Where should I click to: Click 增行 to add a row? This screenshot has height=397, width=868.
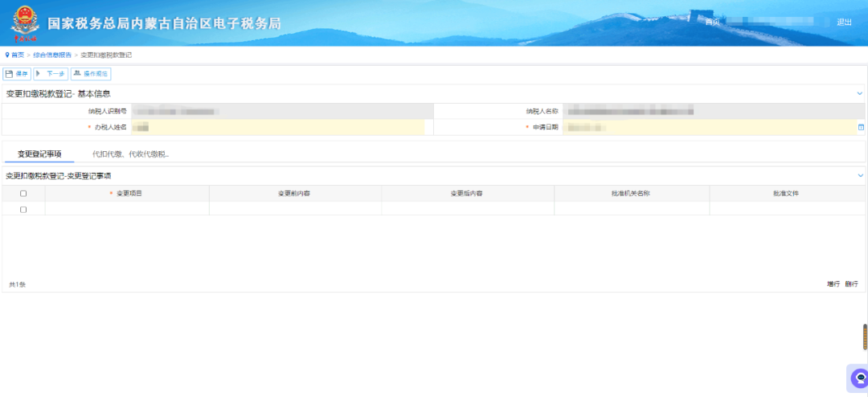coord(833,284)
